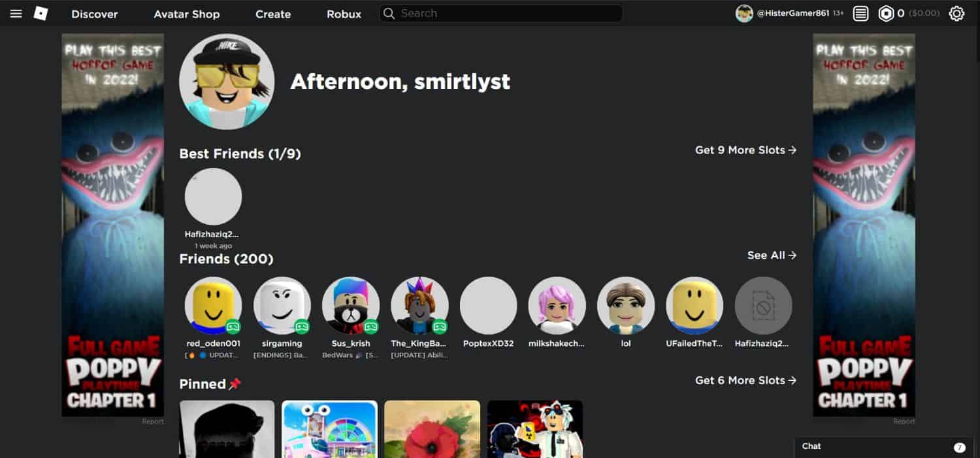Screen dimensions: 980x458
Task: Select Robux in the navigation bar
Action: click(x=344, y=14)
